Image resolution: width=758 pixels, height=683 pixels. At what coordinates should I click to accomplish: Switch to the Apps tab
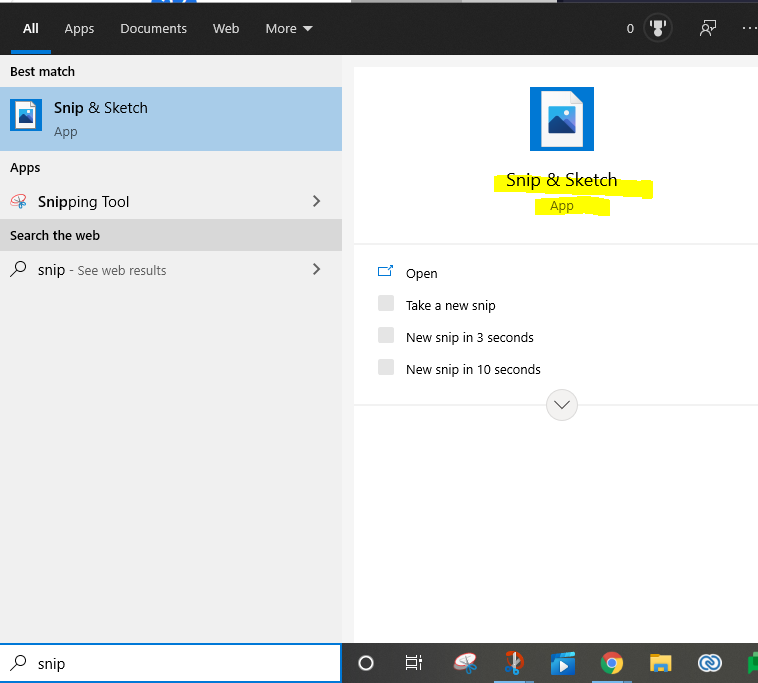[x=79, y=29]
